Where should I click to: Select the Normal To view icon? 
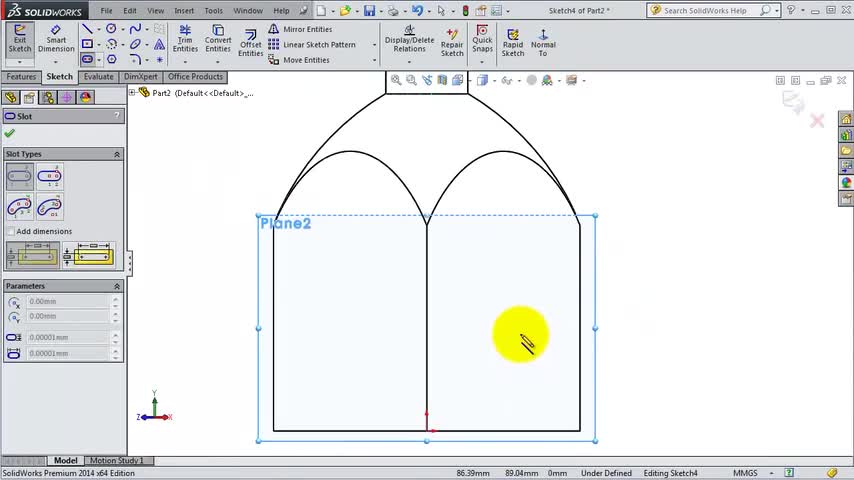(543, 40)
